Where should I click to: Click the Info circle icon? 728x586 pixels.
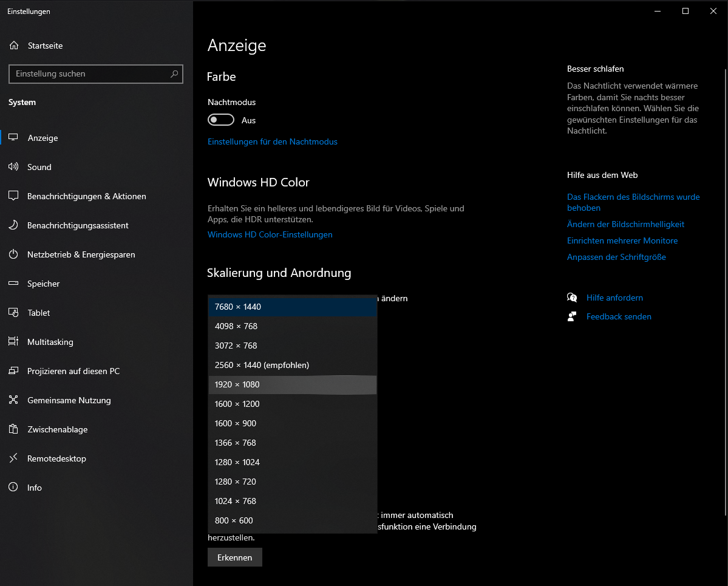click(13, 487)
